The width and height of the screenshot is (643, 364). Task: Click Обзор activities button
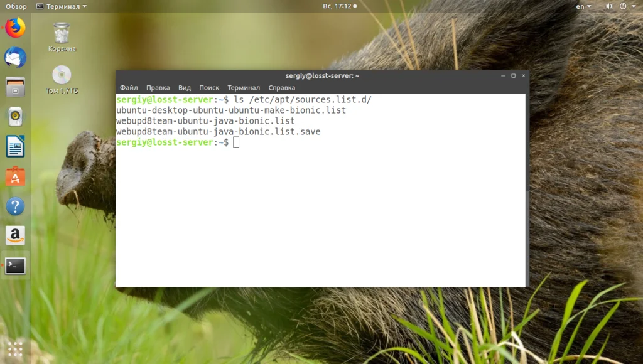click(16, 6)
